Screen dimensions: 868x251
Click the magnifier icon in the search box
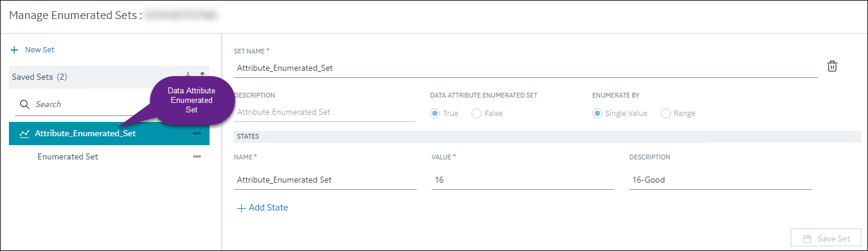pyautogui.click(x=25, y=104)
